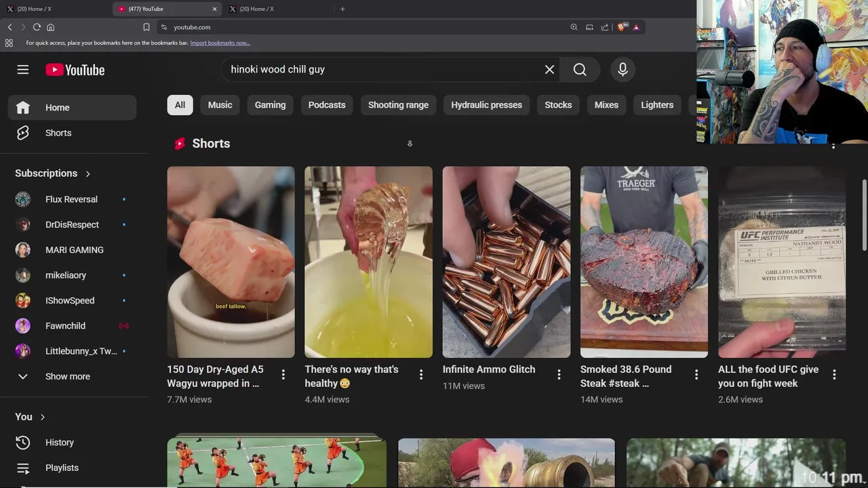
Task: Open the MARI GAMING subscription
Action: click(74, 250)
